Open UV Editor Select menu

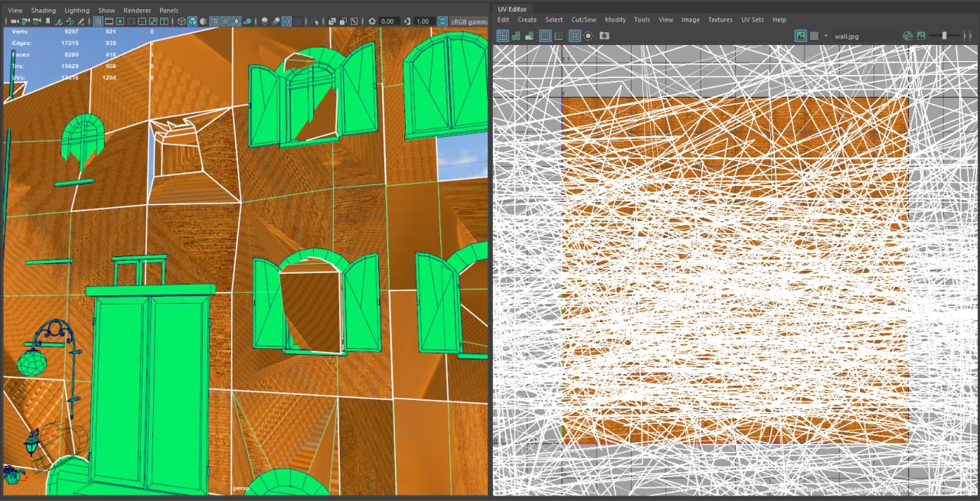tap(554, 20)
